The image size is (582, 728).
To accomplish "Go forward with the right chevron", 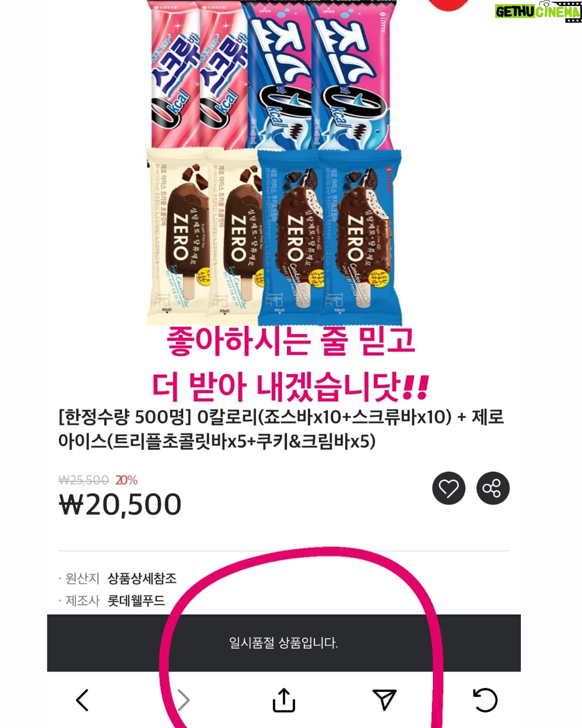I will 183,700.
